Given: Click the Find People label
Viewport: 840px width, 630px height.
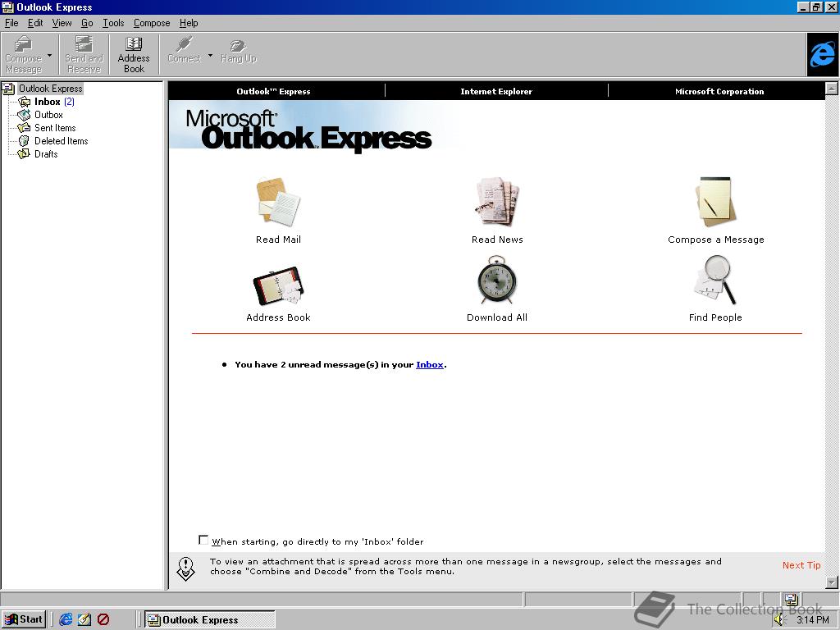Looking at the screenshot, I should pyautogui.click(x=715, y=317).
